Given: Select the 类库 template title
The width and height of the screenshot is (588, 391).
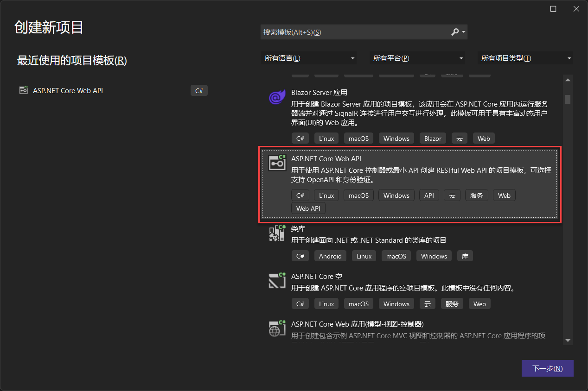Looking at the screenshot, I should 298,229.
